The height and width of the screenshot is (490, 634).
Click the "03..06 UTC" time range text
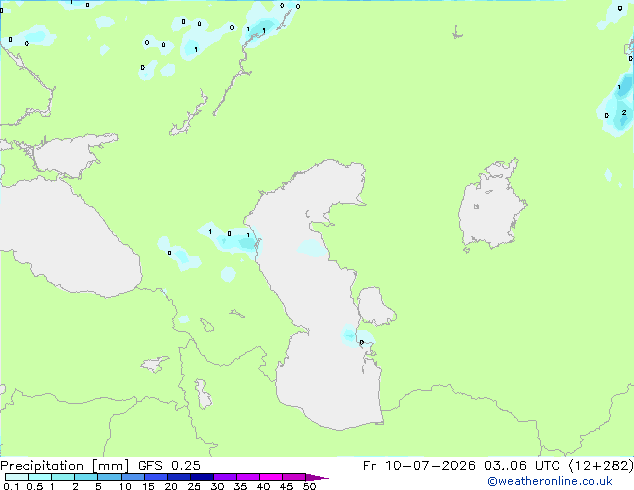[x=522, y=466]
